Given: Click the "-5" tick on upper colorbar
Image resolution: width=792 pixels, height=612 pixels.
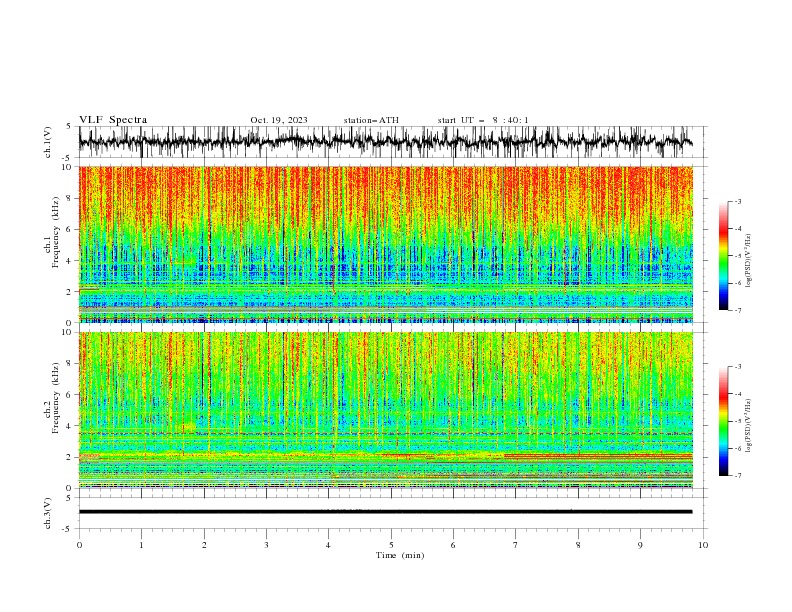Looking at the screenshot, I should [737, 256].
